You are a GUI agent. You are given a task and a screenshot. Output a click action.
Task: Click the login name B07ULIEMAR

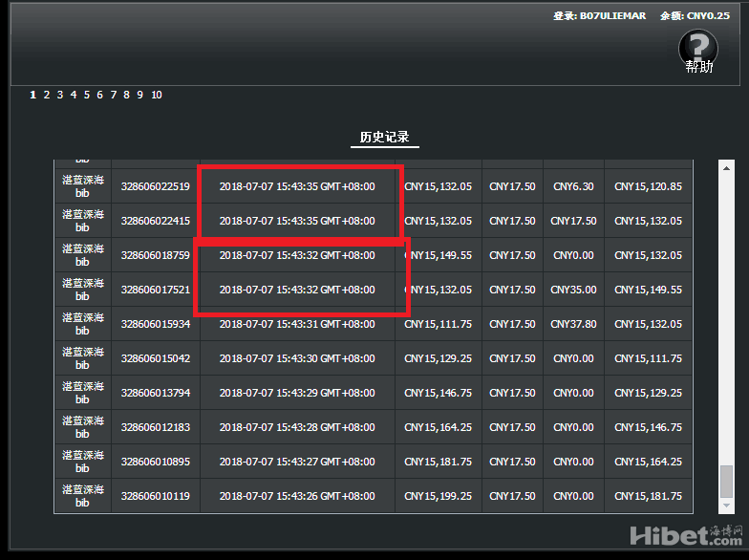612,16
